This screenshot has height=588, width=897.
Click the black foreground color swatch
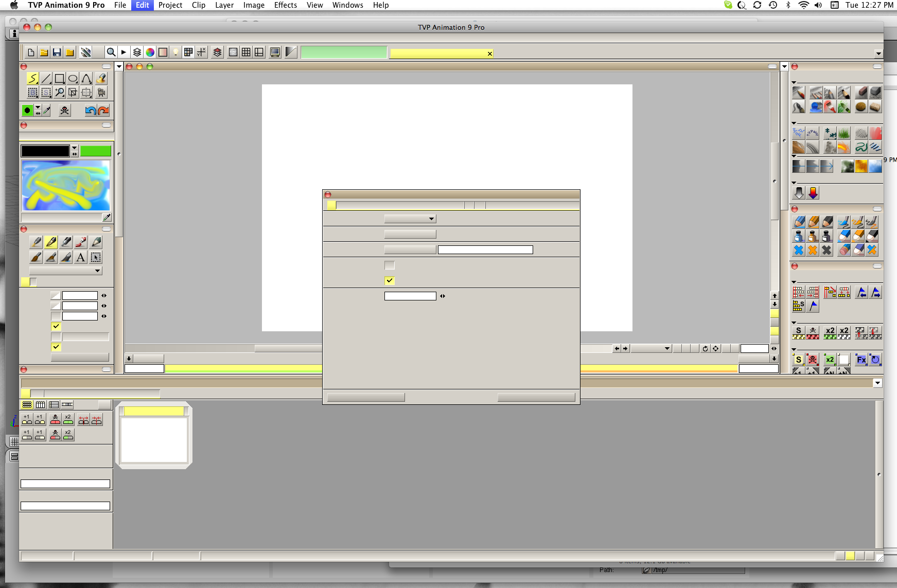(x=45, y=151)
